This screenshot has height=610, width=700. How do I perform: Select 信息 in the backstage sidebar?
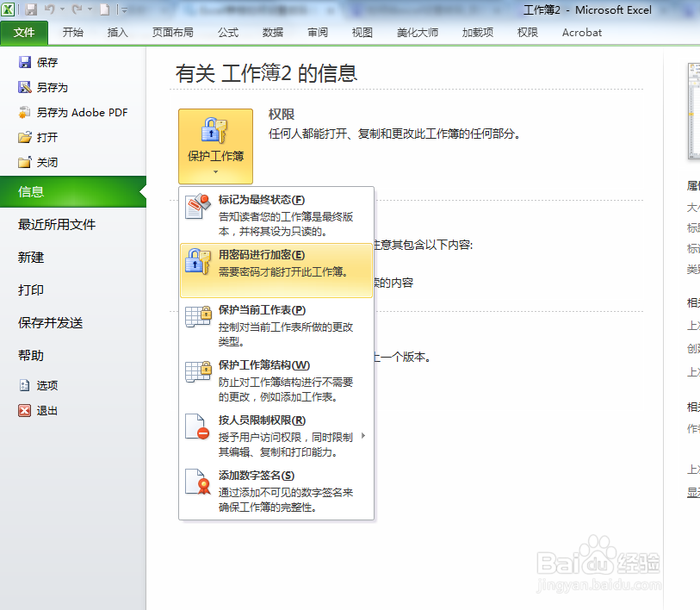[73, 192]
